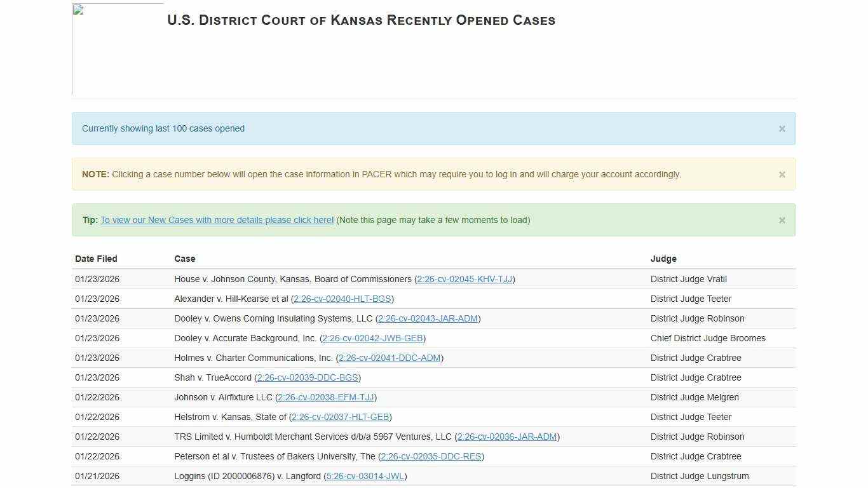868x488 pixels.
Task: Open case 2:26-cv-02041-DDC-ADM
Action: pyautogui.click(x=390, y=358)
